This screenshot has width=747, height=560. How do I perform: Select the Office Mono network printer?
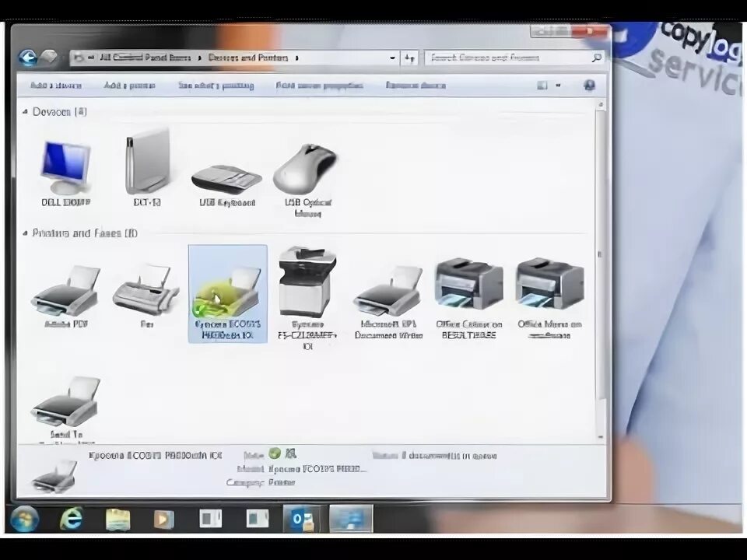point(550,298)
